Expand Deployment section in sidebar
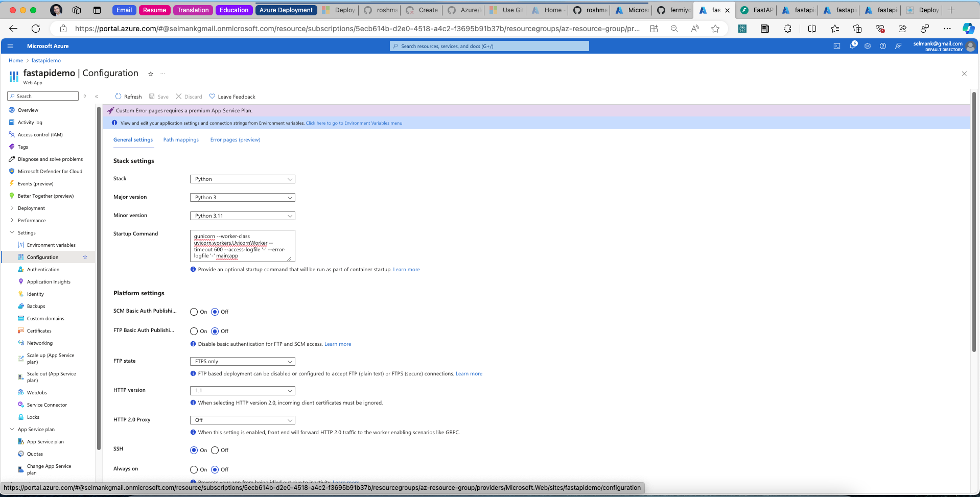980x497 pixels. [x=12, y=208]
